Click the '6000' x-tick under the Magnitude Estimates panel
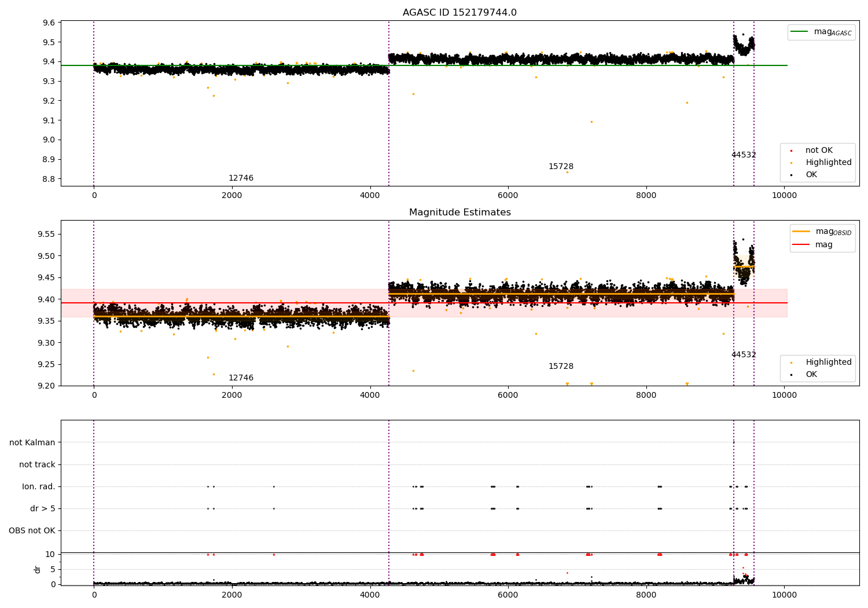This screenshot has height=608, width=868. 508,395
